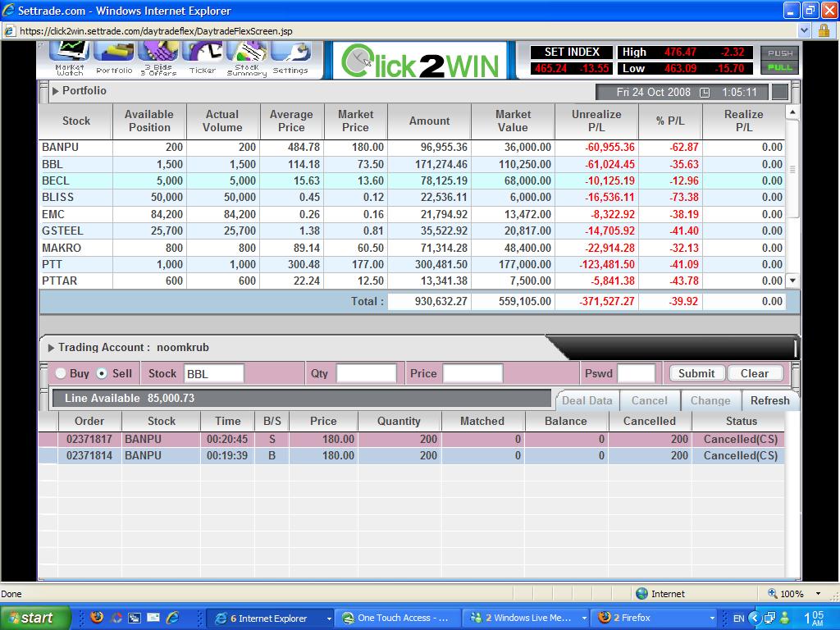Open the 2 Firefox taskbar group
This screenshot has height=630, width=840.
click(654, 619)
